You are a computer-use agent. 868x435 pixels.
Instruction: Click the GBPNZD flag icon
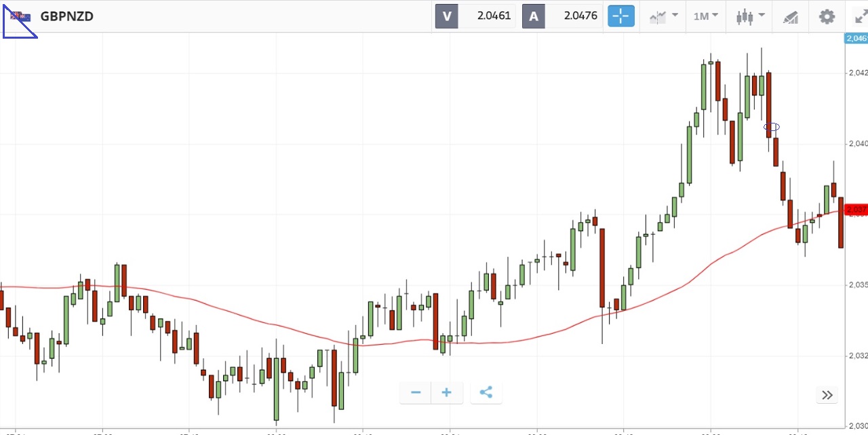pyautogui.click(x=20, y=16)
